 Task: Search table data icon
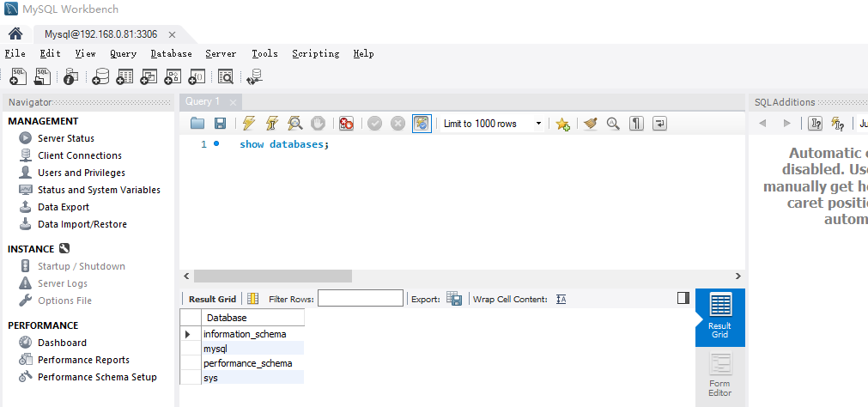coord(225,76)
